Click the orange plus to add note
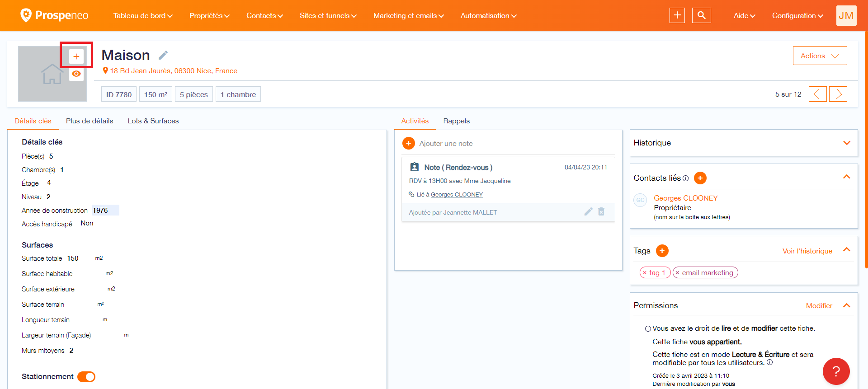Viewport: 868px width, 389px height. point(409,143)
